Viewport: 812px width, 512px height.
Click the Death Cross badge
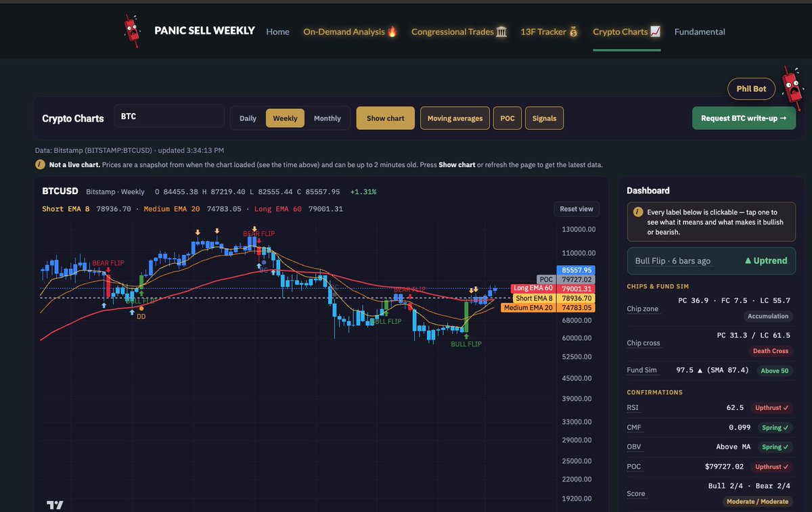(771, 351)
